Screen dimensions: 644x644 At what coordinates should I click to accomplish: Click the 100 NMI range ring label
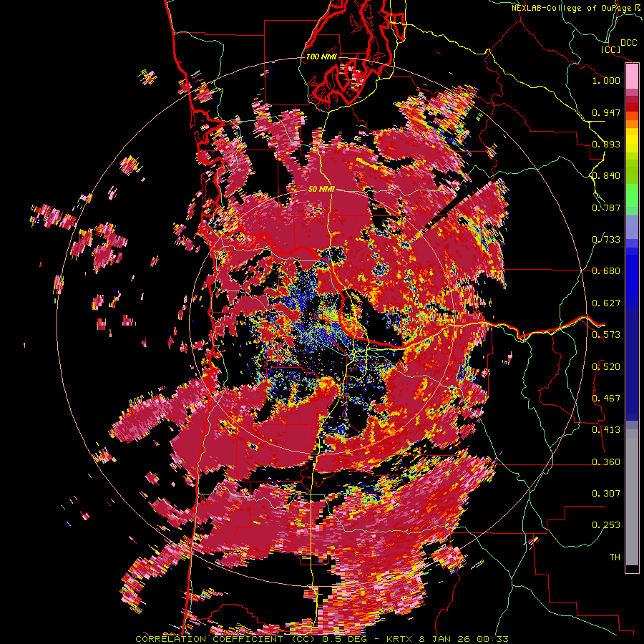click(x=321, y=57)
